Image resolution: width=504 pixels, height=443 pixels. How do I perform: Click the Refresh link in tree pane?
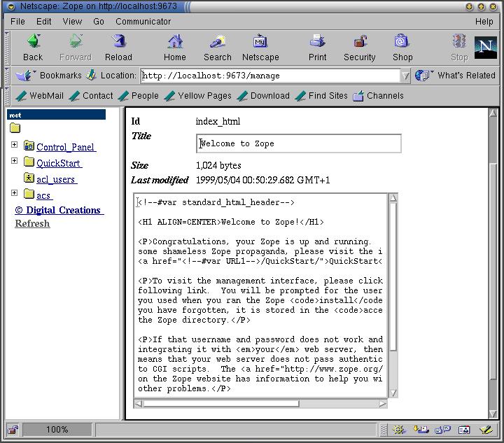coord(32,223)
